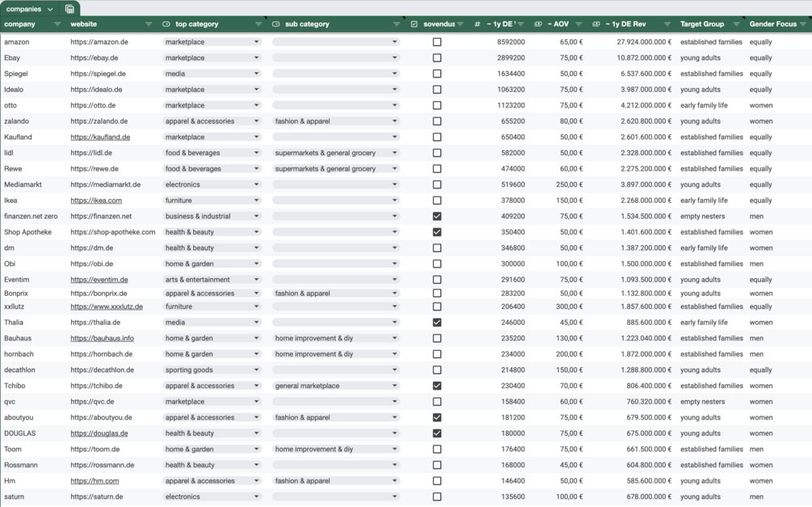
Task: Click the dropdown-type icon before top category
Action: pos(166,24)
